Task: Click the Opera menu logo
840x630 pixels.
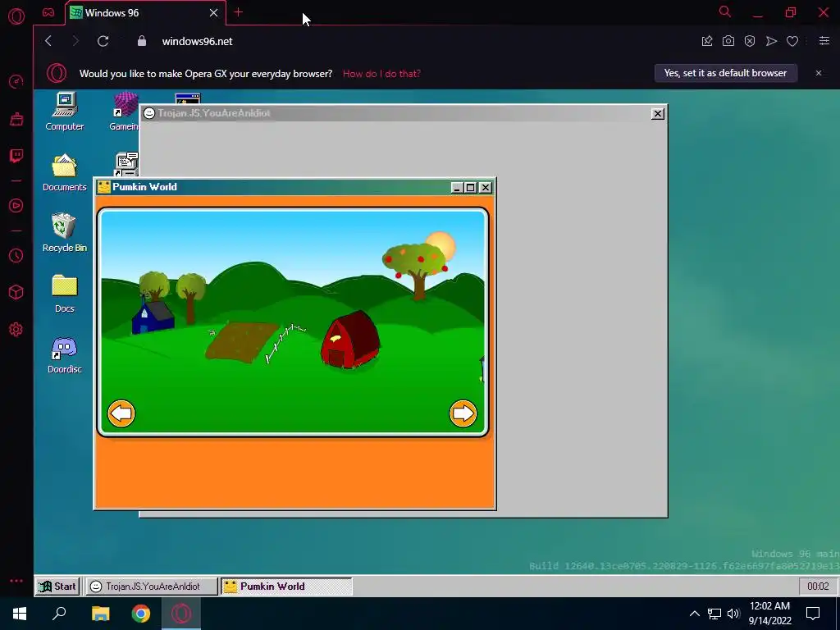Action: pos(16,16)
